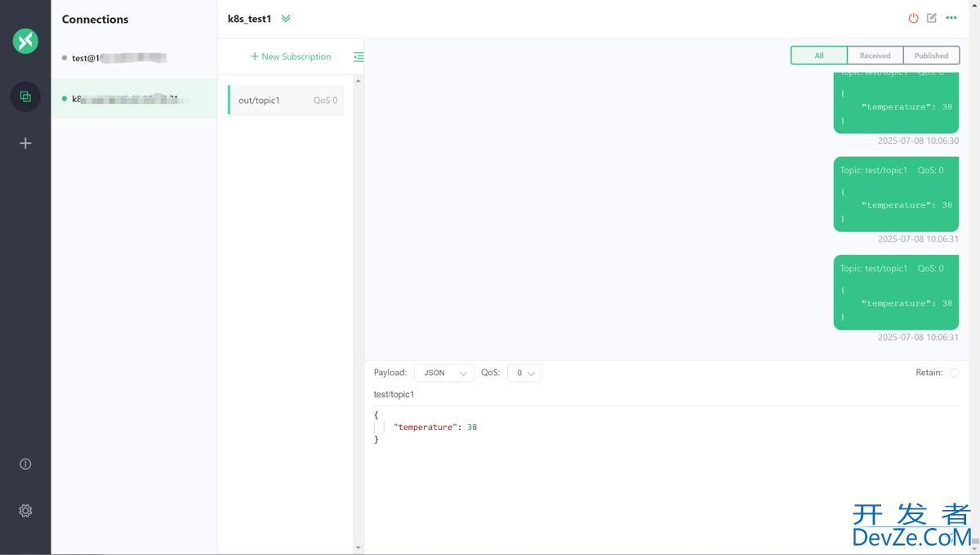The width and height of the screenshot is (980, 555).
Task: Click the edit connection icon
Action: click(x=932, y=18)
